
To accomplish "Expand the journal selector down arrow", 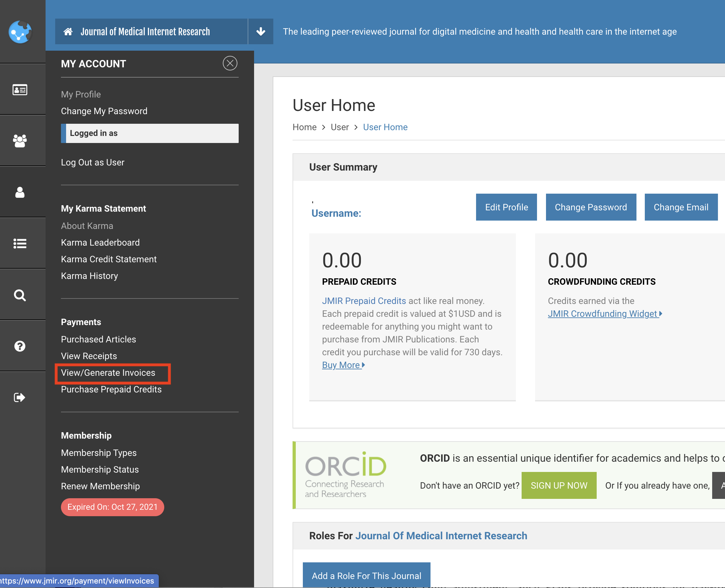I will click(x=261, y=31).
